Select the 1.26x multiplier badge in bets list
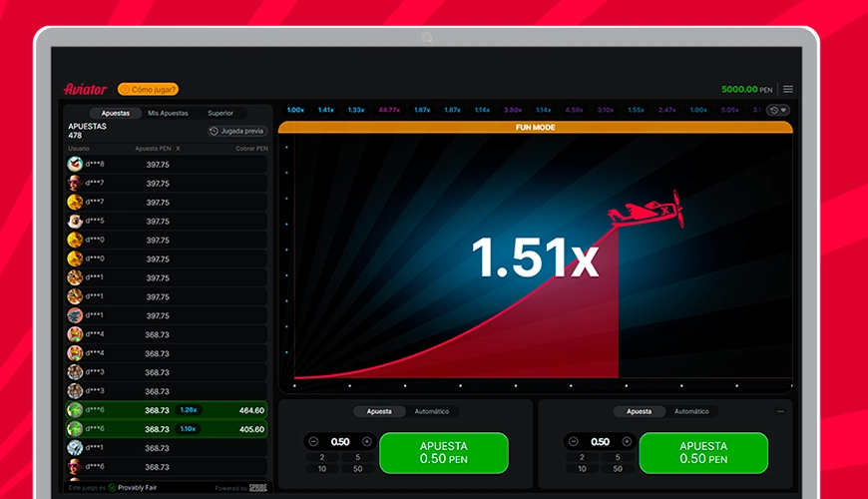Viewport: 868px width, 499px height. (x=189, y=410)
